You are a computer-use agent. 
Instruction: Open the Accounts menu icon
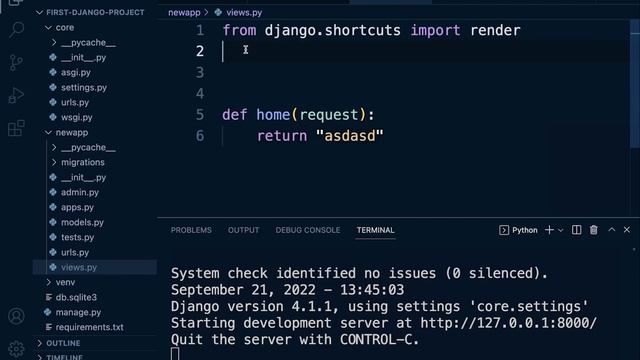(x=16, y=316)
